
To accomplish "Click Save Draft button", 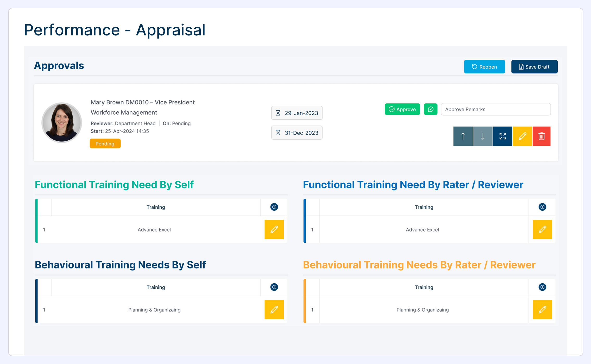I will coord(534,67).
